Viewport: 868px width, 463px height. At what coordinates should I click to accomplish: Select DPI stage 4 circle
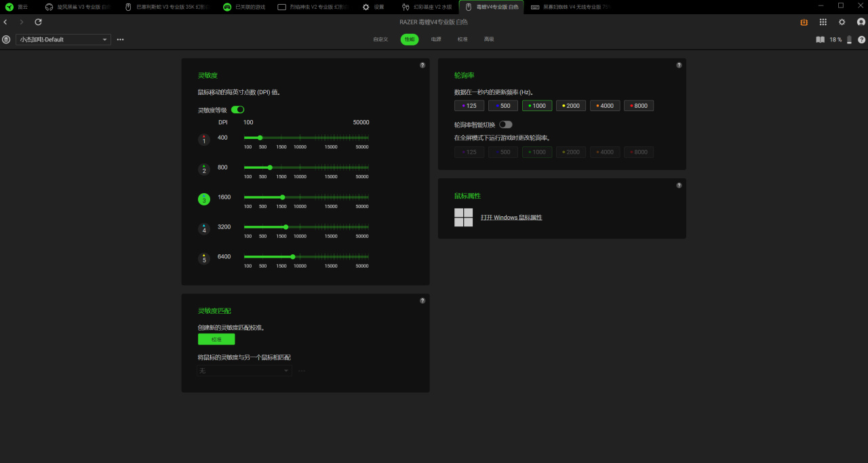204,229
